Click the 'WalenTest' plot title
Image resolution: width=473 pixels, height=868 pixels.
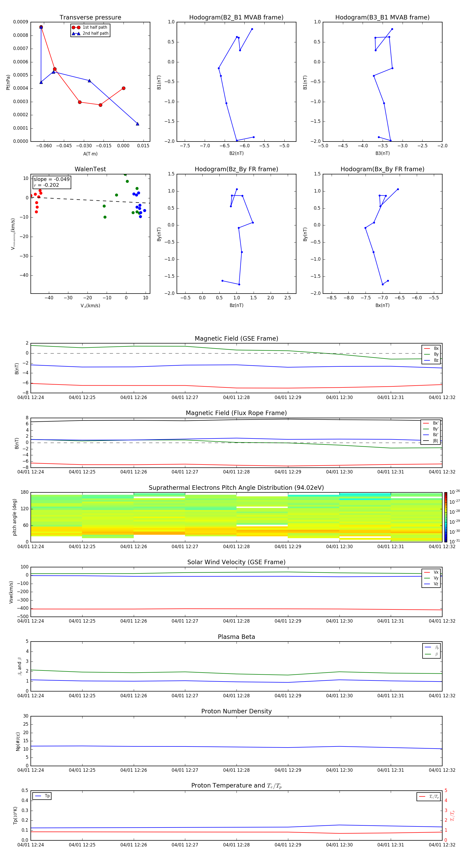pyautogui.click(x=90, y=169)
